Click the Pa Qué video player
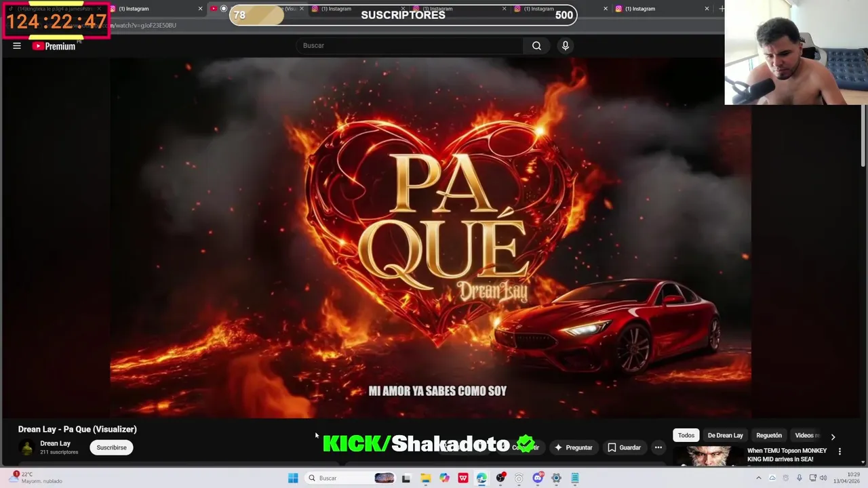Image resolution: width=868 pixels, height=488 pixels. pos(431,237)
